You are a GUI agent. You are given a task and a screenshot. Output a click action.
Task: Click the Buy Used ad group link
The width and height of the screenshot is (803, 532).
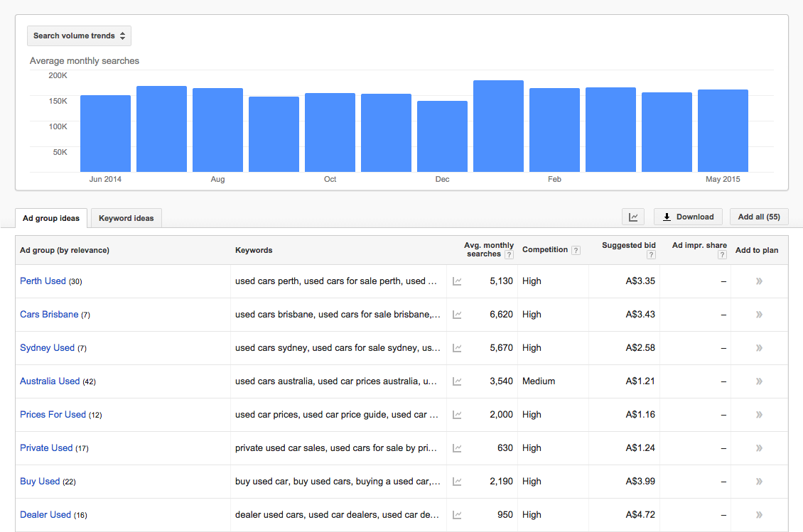point(40,482)
